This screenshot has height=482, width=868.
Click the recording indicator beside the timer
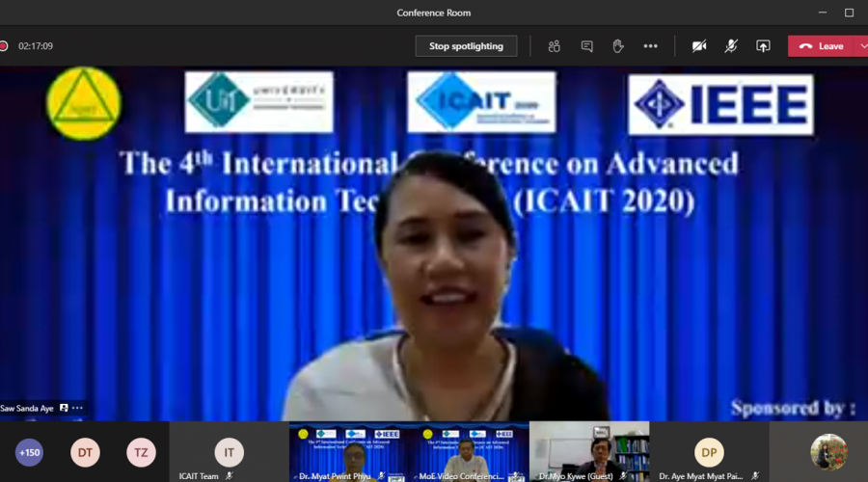pos(4,46)
